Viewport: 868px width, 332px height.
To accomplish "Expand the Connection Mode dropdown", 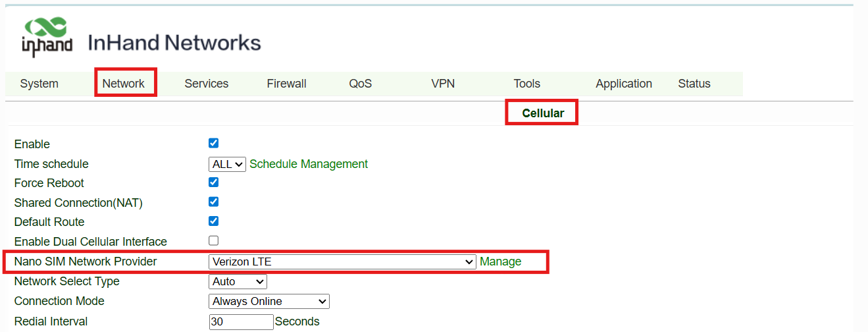I will (x=268, y=301).
